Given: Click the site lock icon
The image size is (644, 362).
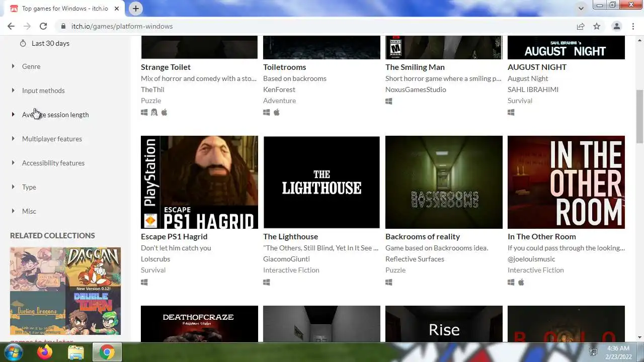Looking at the screenshot, I should 63,26.
